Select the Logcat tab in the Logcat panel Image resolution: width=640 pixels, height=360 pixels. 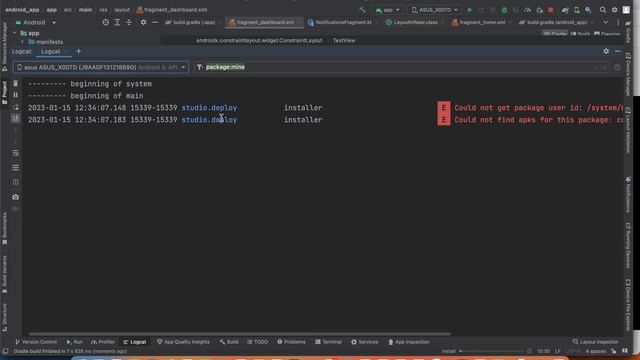51,51
